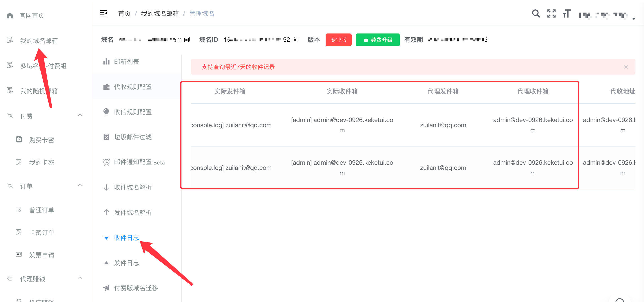Screen dimensions: 644x302
Task: Click the 垃圾邮件过滤 trash icon
Action: [106, 137]
